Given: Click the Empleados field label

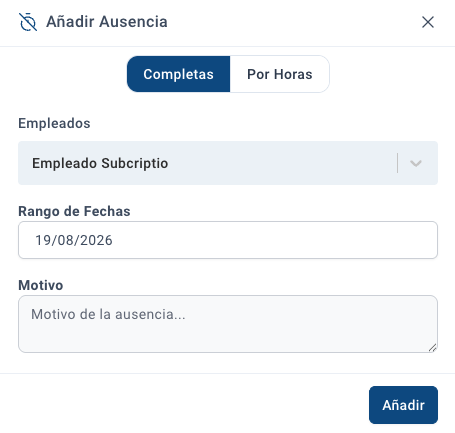Looking at the screenshot, I should click(x=54, y=123).
